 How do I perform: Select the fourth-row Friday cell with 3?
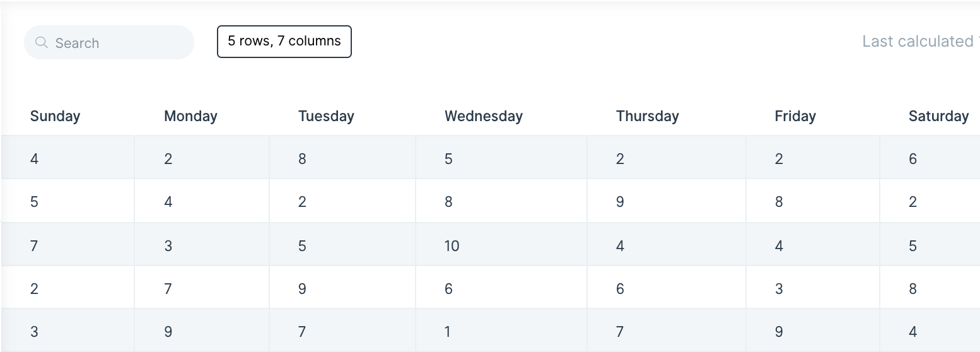(813, 288)
